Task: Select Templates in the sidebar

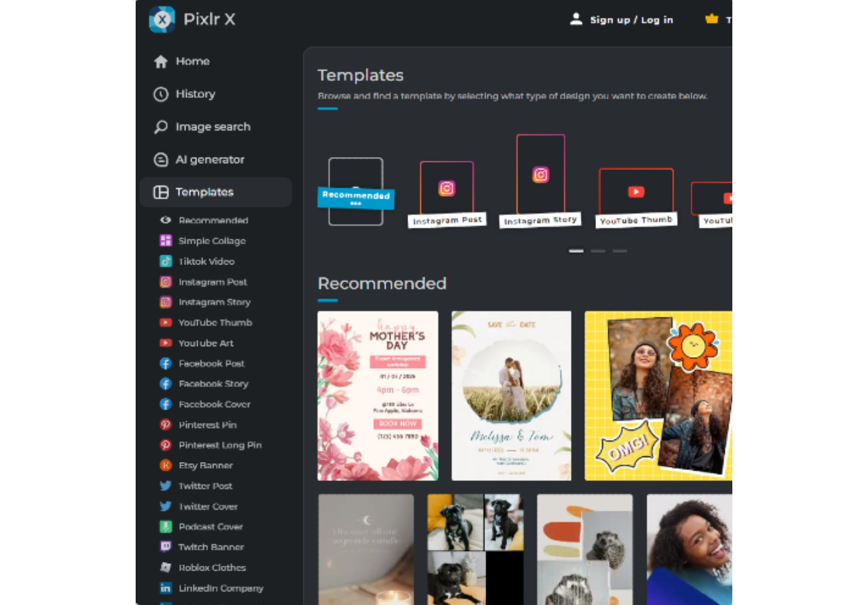Action: click(215, 192)
